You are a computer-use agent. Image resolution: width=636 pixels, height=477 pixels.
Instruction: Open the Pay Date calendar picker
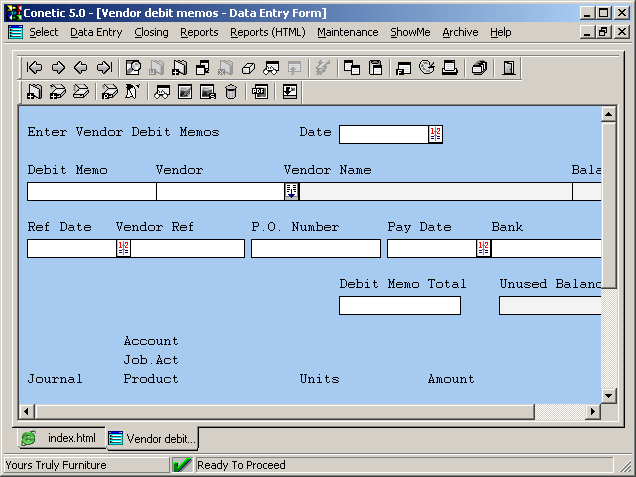coord(483,248)
